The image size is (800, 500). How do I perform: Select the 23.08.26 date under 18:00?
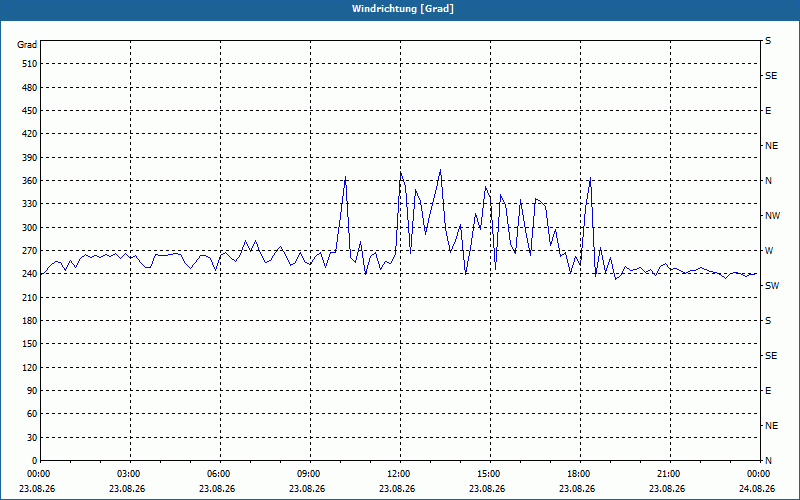tap(577, 489)
